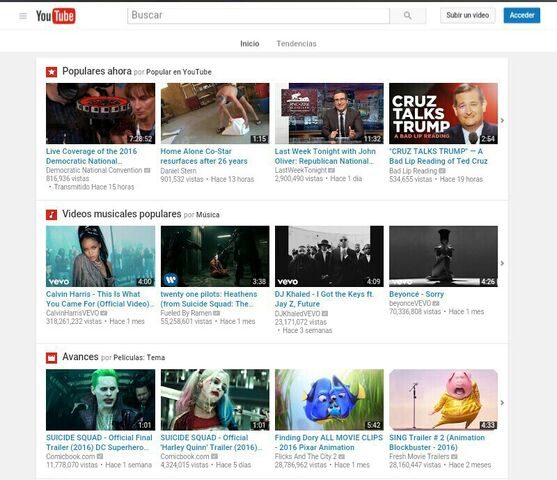557x480 pixels.
Task: Click the YouTube logo
Action: pyautogui.click(x=55, y=16)
